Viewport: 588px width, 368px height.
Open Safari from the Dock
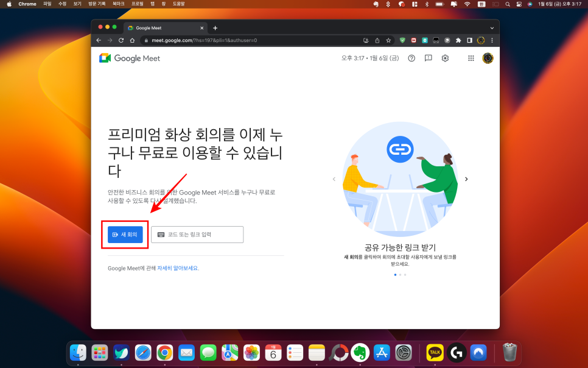(x=143, y=353)
